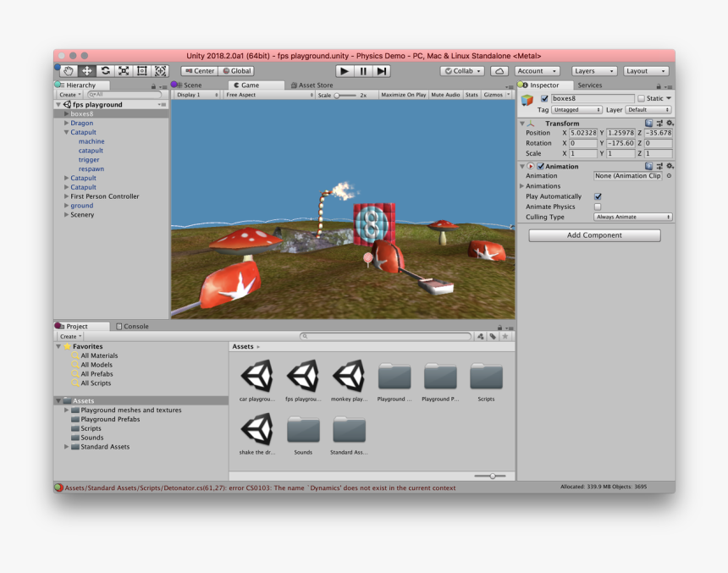
Task: Select the Move tool
Action: [87, 71]
